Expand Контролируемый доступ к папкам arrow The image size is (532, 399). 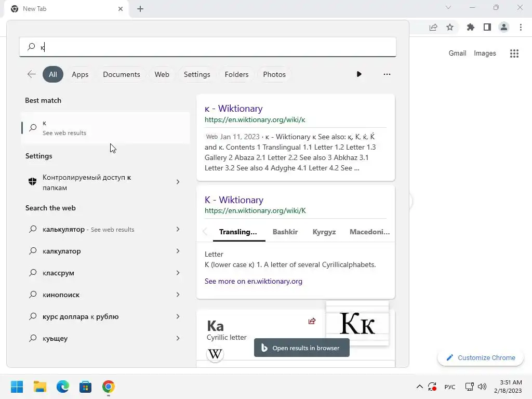point(178,182)
